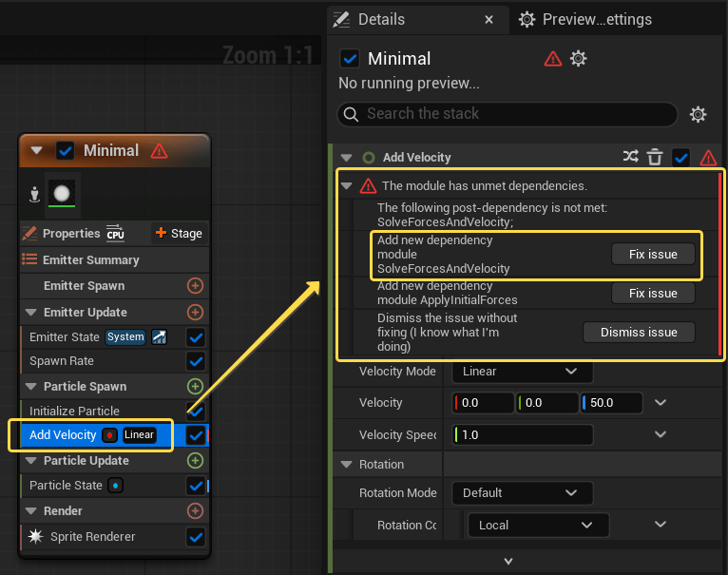Toggle Minimal emitter checkbox in node header
728x575 pixels.
pyautogui.click(x=65, y=151)
